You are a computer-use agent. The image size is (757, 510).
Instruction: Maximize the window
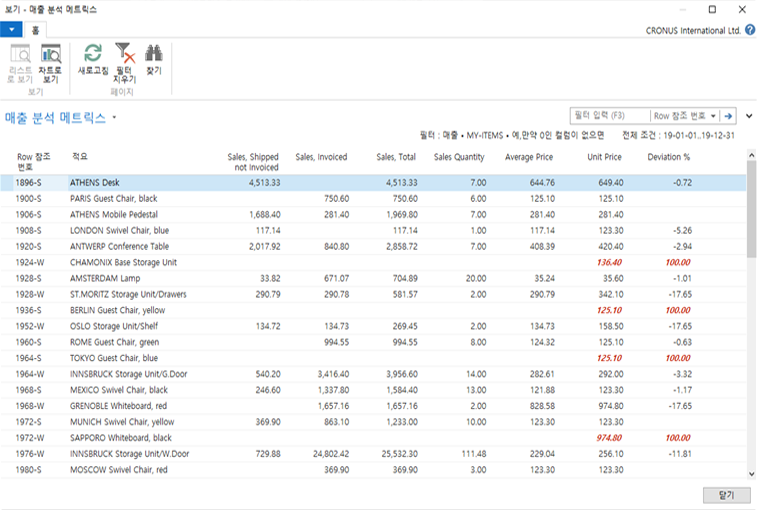click(712, 9)
